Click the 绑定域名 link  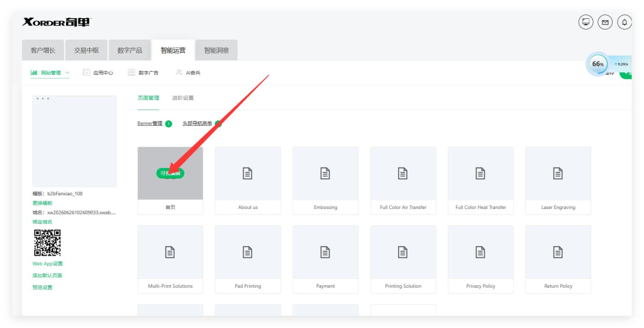[42, 222]
